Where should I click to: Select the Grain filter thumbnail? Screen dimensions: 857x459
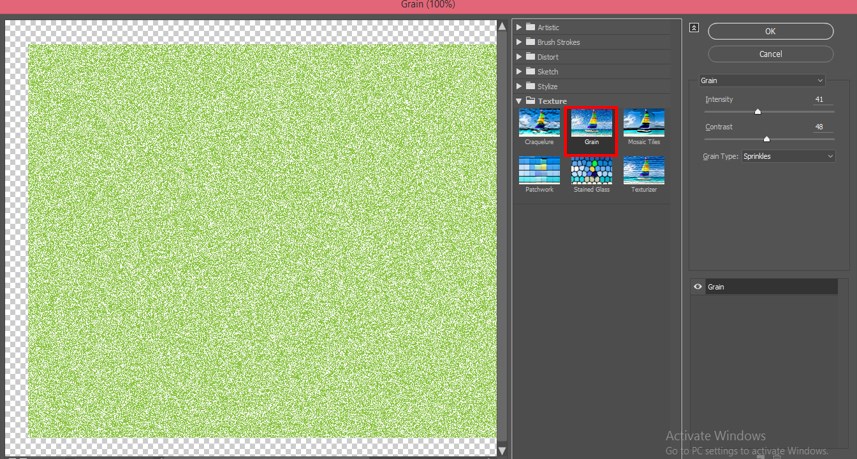pos(591,123)
